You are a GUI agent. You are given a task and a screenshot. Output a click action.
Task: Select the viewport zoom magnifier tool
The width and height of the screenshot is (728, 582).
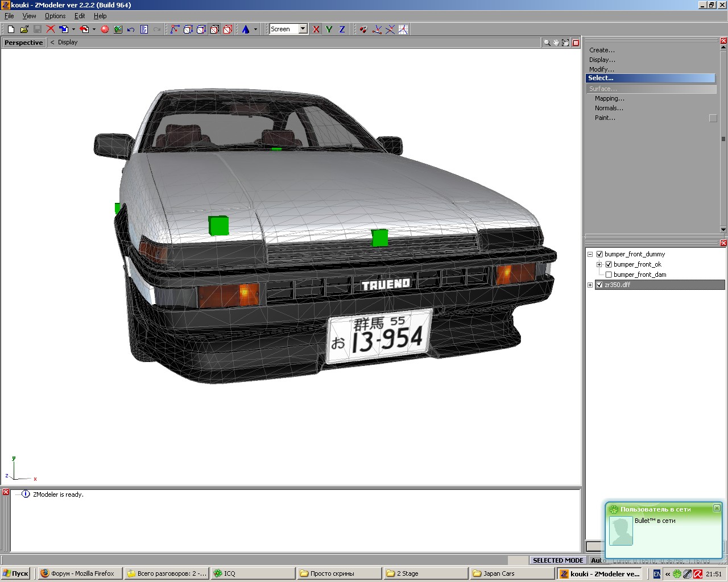point(547,43)
